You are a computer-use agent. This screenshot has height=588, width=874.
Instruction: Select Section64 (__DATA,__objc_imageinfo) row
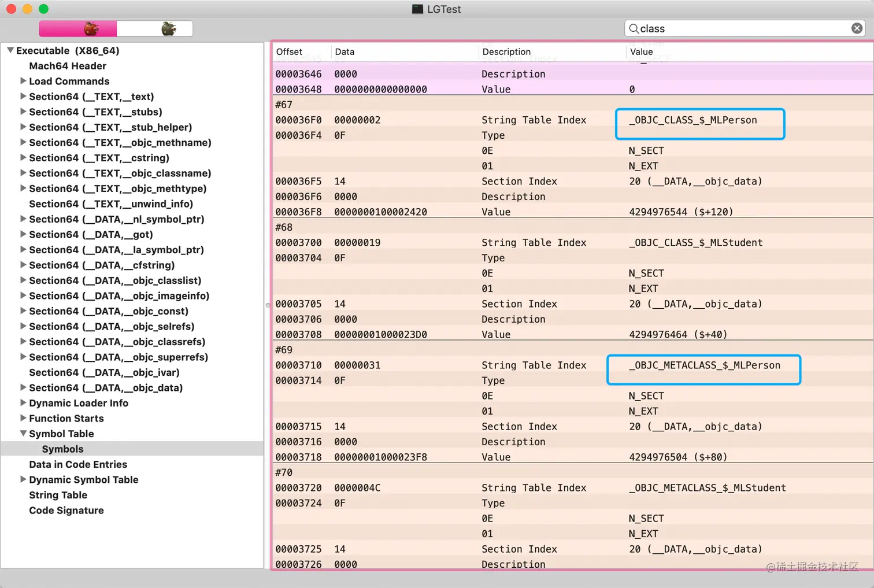[119, 295]
